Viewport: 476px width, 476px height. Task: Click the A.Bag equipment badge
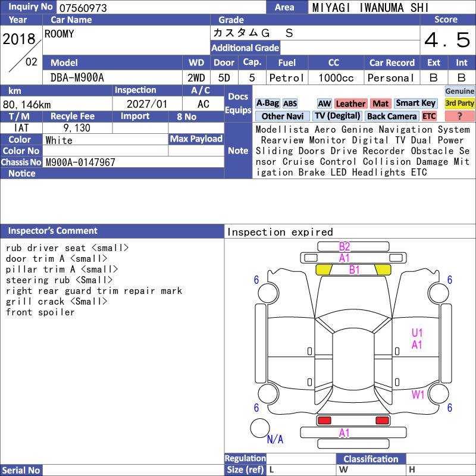[267, 104]
